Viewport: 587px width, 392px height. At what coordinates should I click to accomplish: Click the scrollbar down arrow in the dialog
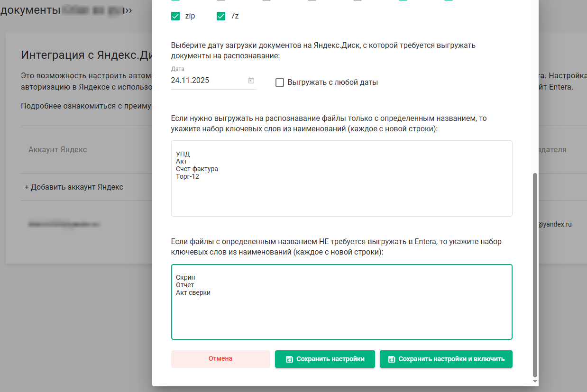pyautogui.click(x=535, y=381)
